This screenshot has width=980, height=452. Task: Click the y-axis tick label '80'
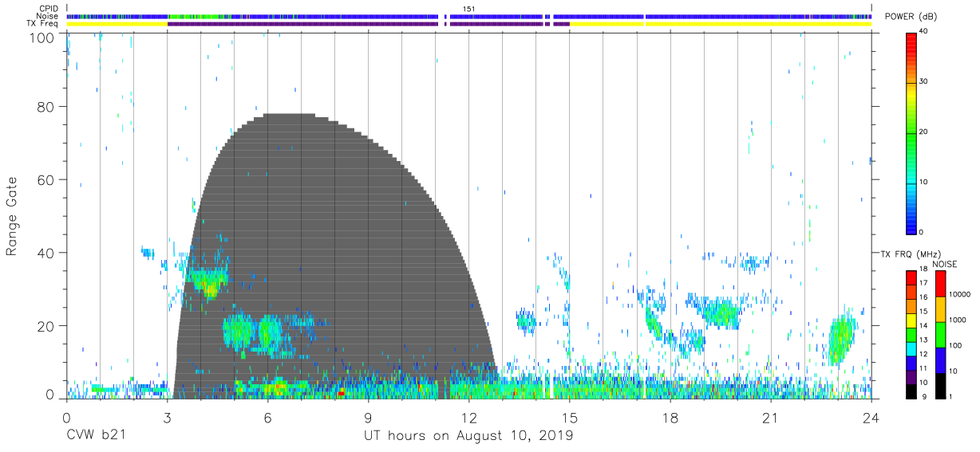[x=46, y=107]
